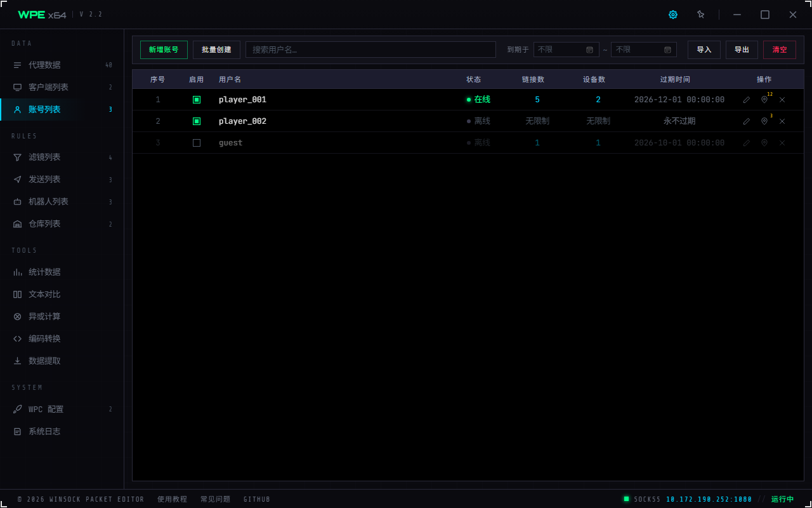The width and height of the screenshot is (812, 508).
Task: Open location pin icon for player_002
Action: pyautogui.click(x=764, y=121)
